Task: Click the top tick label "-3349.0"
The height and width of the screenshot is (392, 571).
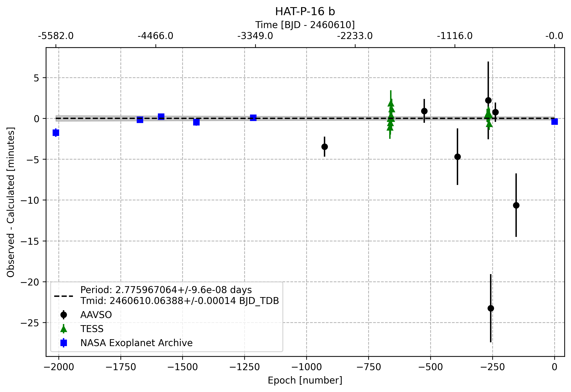Action: coord(255,36)
